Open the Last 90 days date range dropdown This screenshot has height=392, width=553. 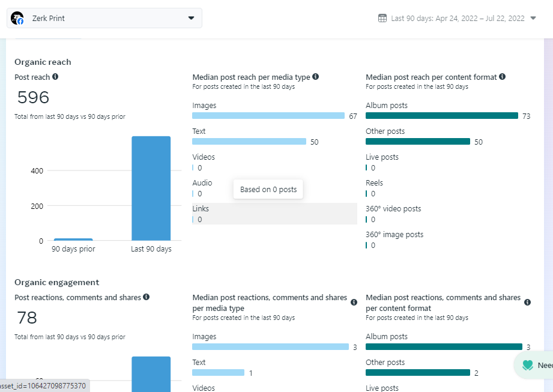(x=458, y=18)
